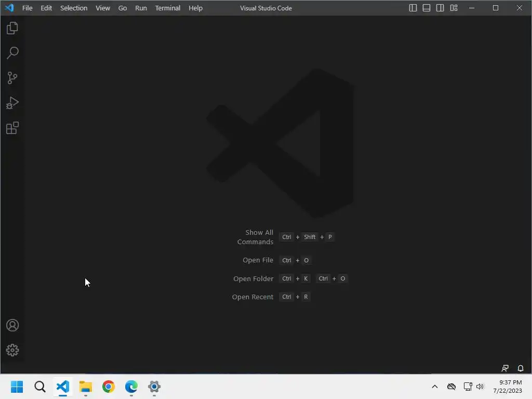Open the Terminal menu
Viewport: 532px width, 399px height.
tap(168, 8)
